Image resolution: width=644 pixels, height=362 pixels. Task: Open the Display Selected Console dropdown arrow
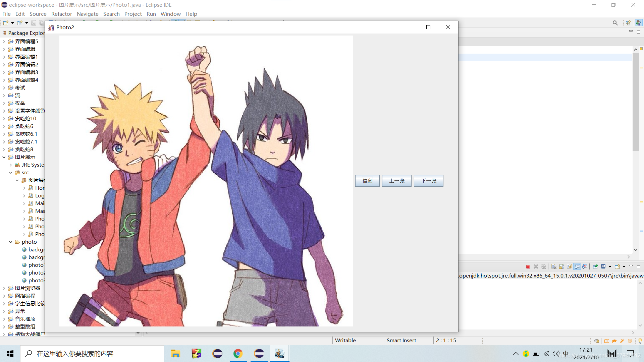pyautogui.click(x=610, y=266)
